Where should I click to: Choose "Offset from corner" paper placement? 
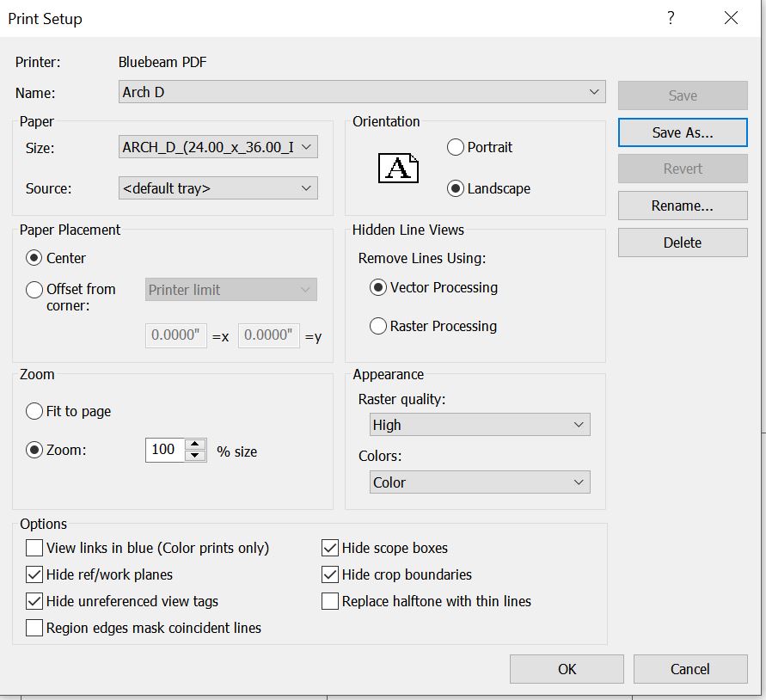34,290
